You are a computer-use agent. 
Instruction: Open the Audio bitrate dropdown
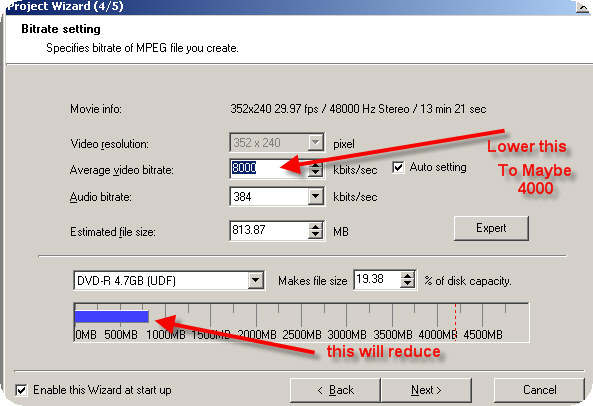[315, 197]
